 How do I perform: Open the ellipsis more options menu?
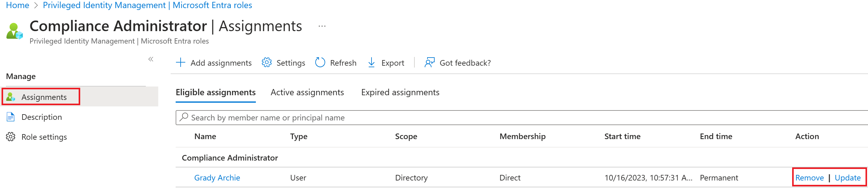pyautogui.click(x=322, y=26)
